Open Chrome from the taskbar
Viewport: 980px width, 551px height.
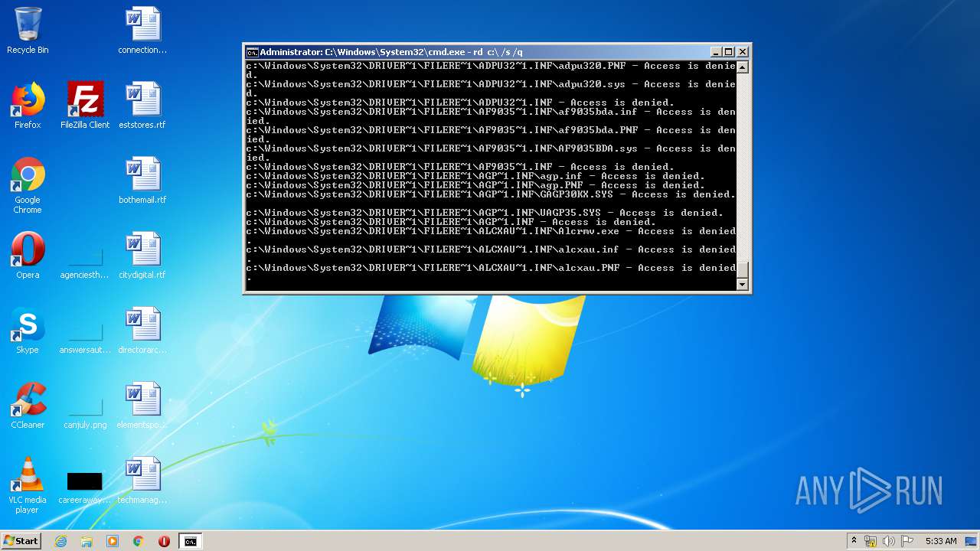click(139, 541)
